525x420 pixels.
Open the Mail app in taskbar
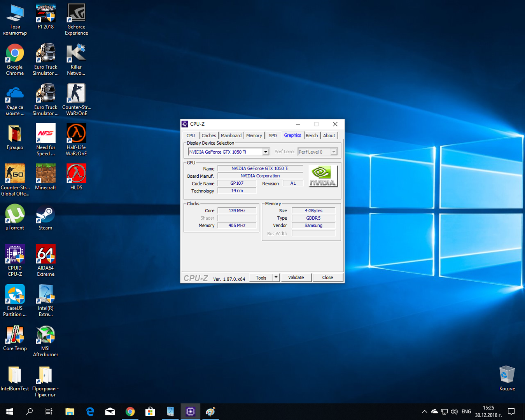[x=110, y=411]
